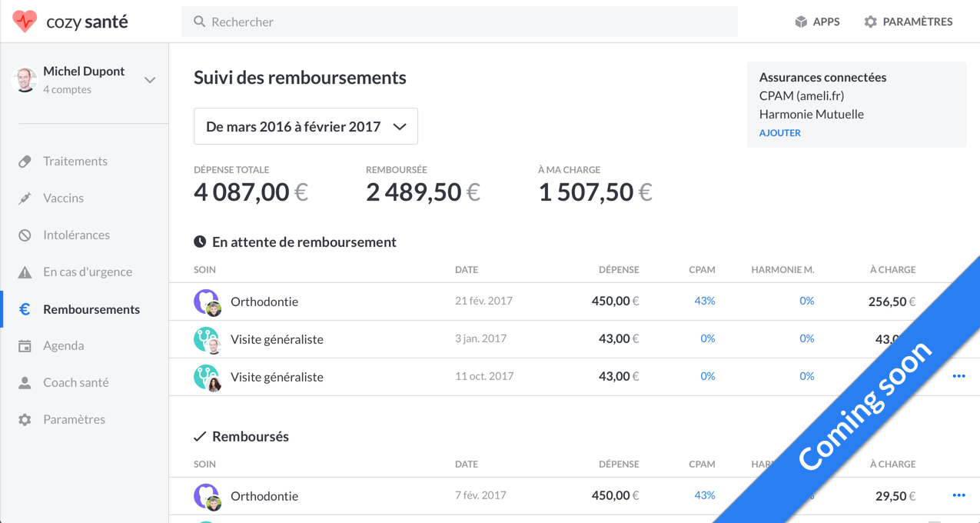Click the 11 oct. 2017 date
The height and width of the screenshot is (523, 980).
coord(484,376)
